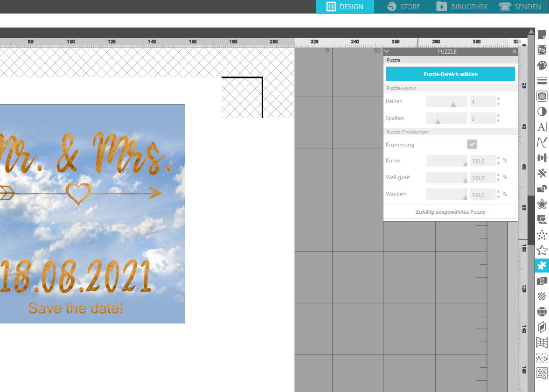Open the Pix panel icon
Viewport: 549px width, 392px height.
(x=542, y=50)
